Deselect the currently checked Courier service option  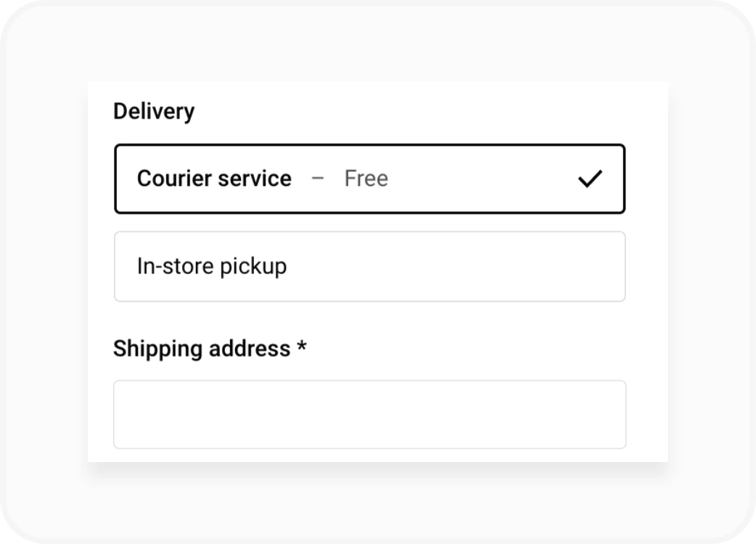[x=369, y=178]
